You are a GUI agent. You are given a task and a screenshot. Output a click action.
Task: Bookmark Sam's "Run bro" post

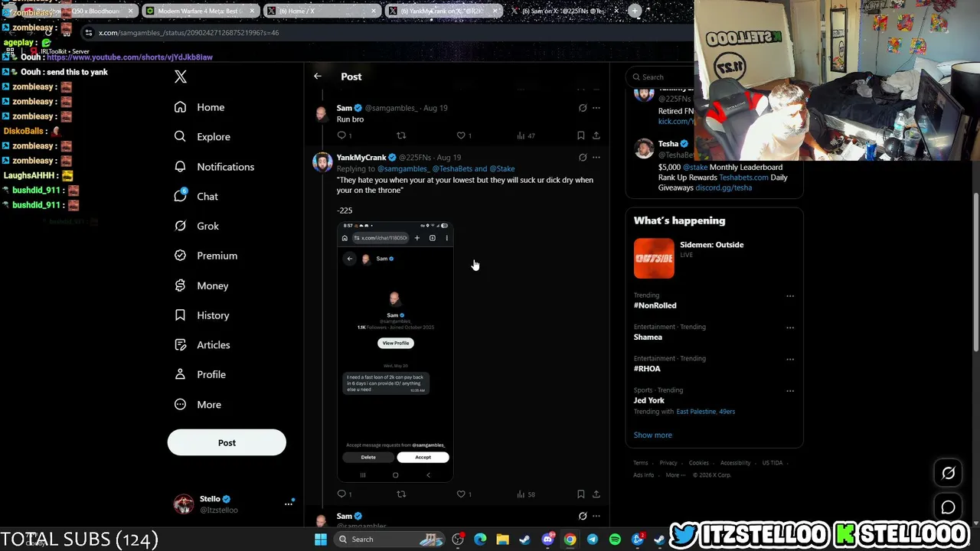(x=581, y=135)
